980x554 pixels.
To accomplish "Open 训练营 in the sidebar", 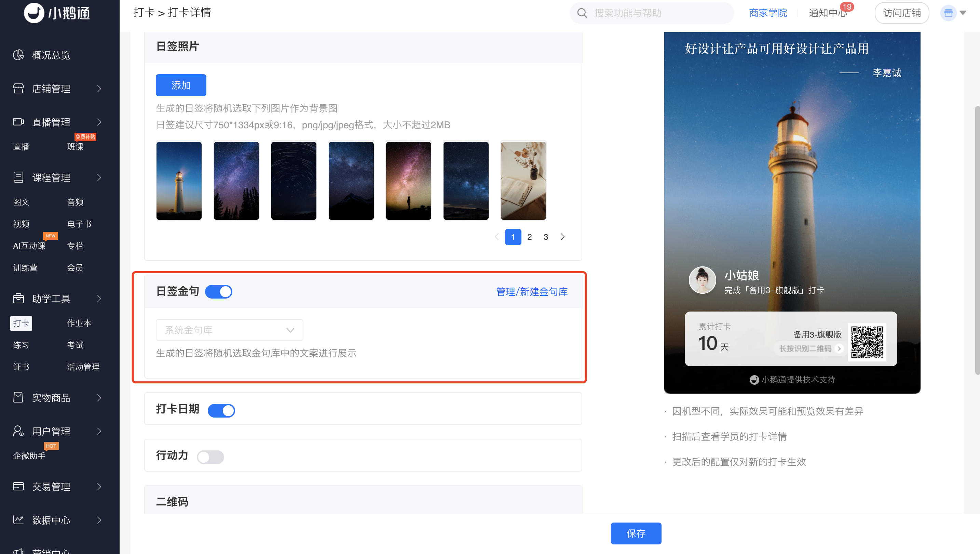I will point(25,268).
